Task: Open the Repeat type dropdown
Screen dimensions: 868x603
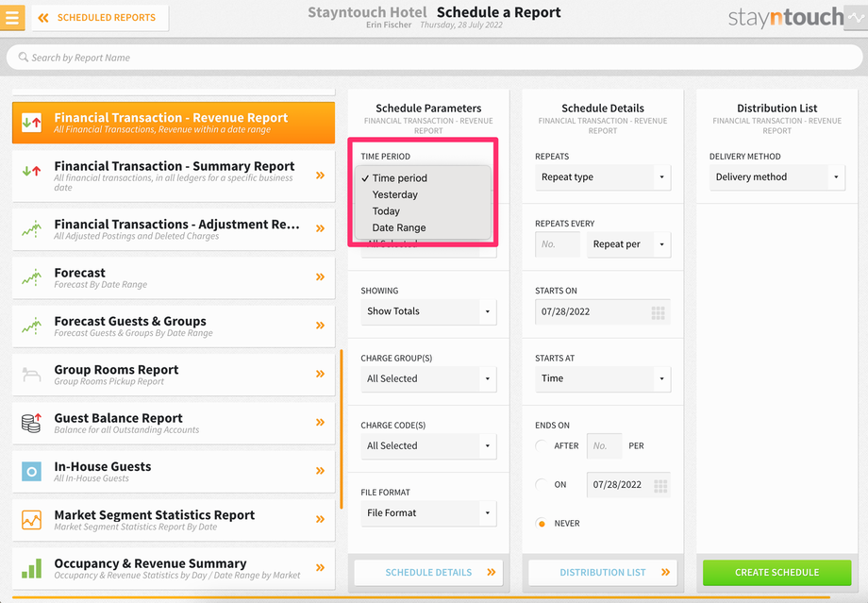Action: point(603,177)
